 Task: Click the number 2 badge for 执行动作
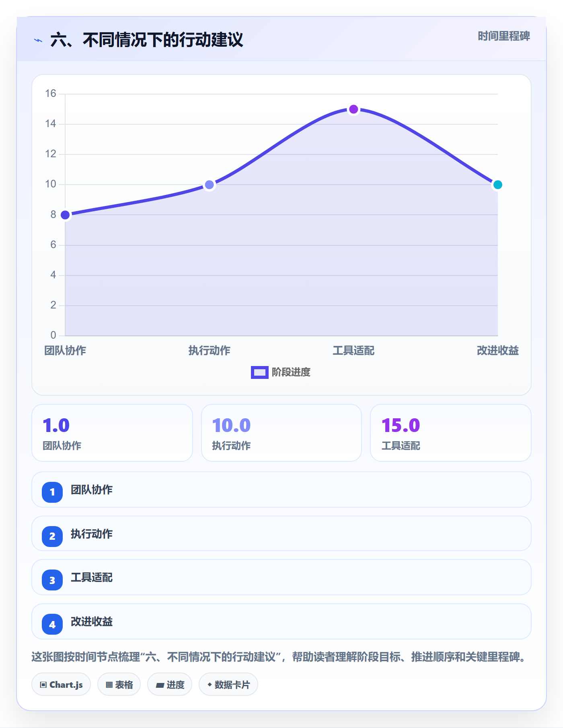click(x=52, y=536)
